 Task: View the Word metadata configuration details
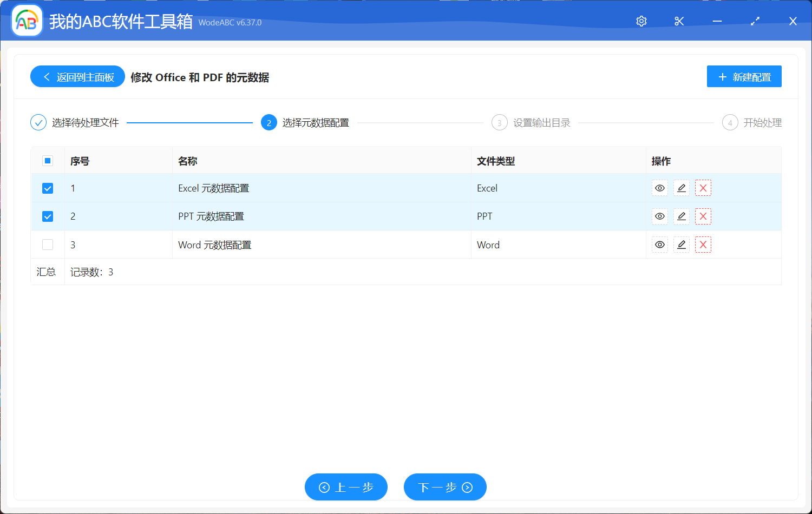pos(659,245)
